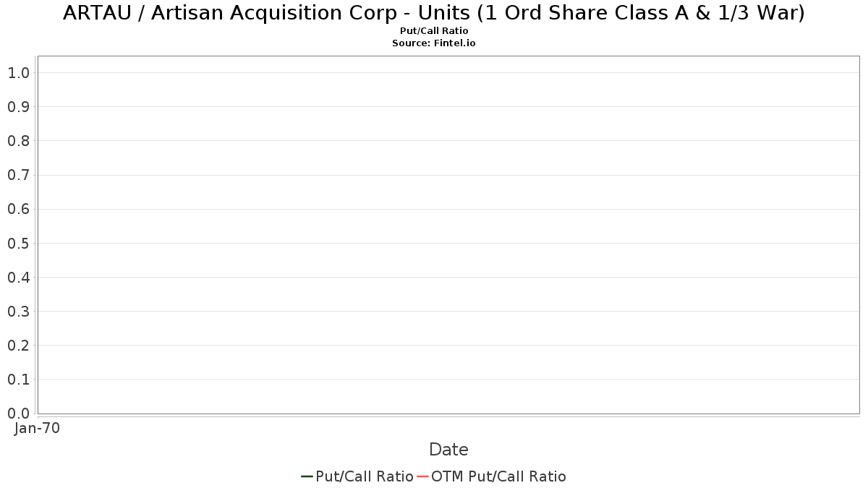Click the 0.7 y-axis label

(x=18, y=175)
